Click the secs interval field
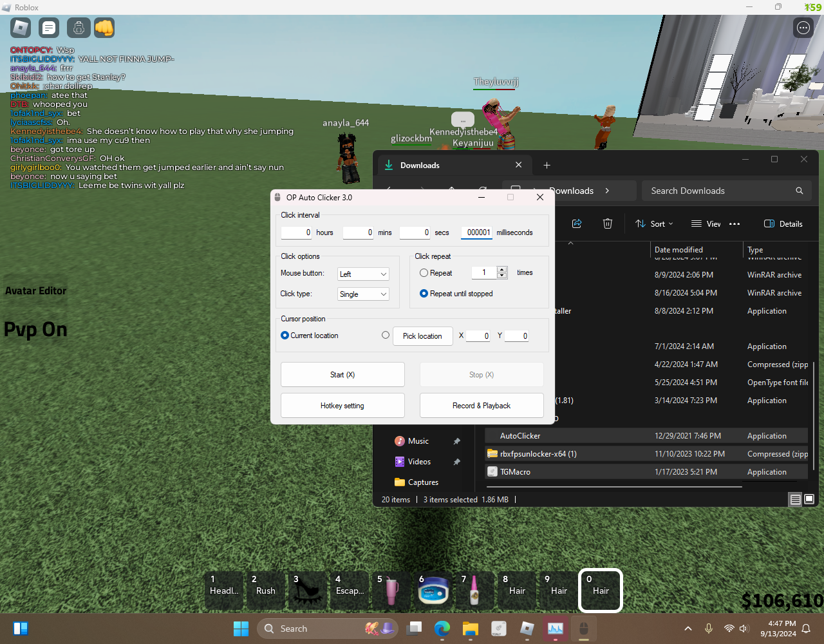This screenshot has height=644, width=824. pos(415,232)
